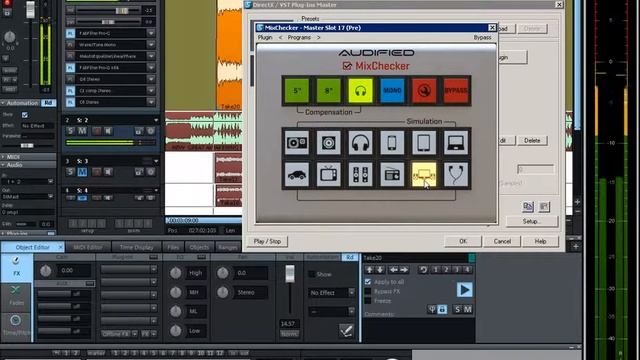640x360 pixels.
Task: Select highlighted desktop speakers simulation icon
Action: coord(424,174)
